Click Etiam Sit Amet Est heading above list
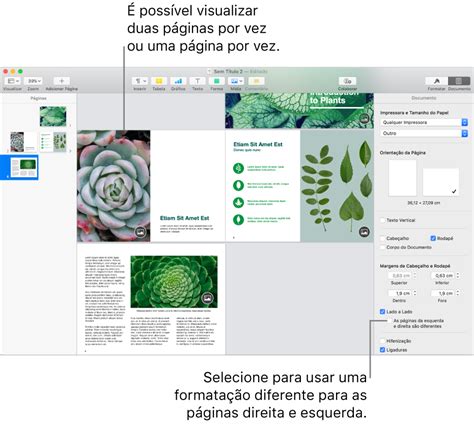 258,144
